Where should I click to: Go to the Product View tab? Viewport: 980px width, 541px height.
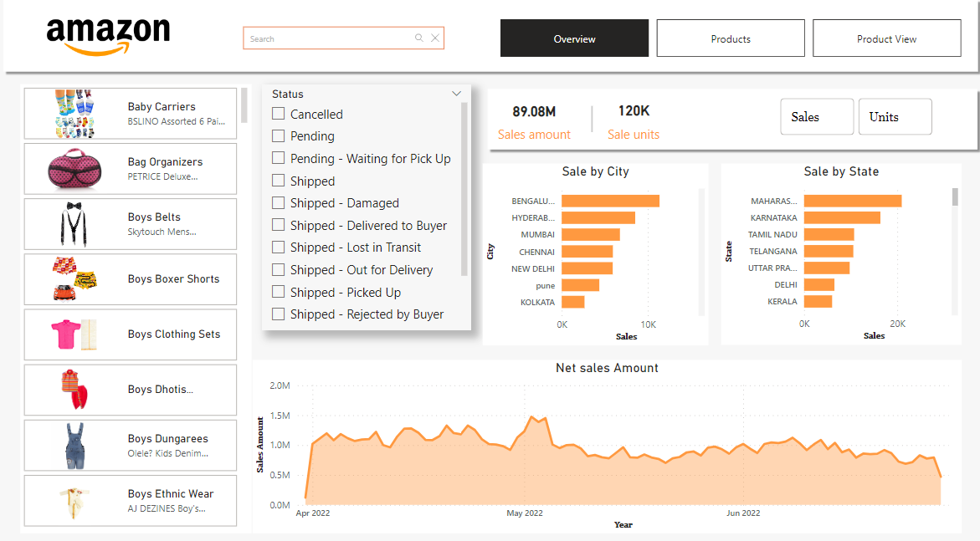(887, 38)
